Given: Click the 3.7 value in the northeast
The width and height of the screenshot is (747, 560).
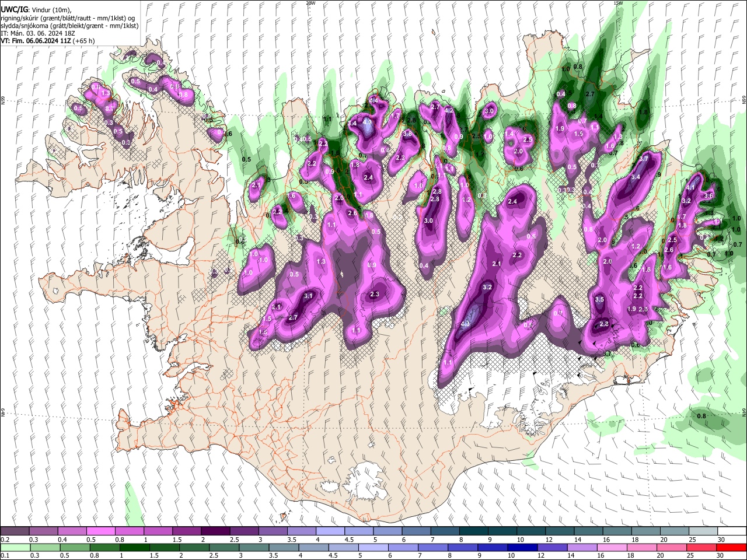Looking at the screenshot, I should coord(644,159).
